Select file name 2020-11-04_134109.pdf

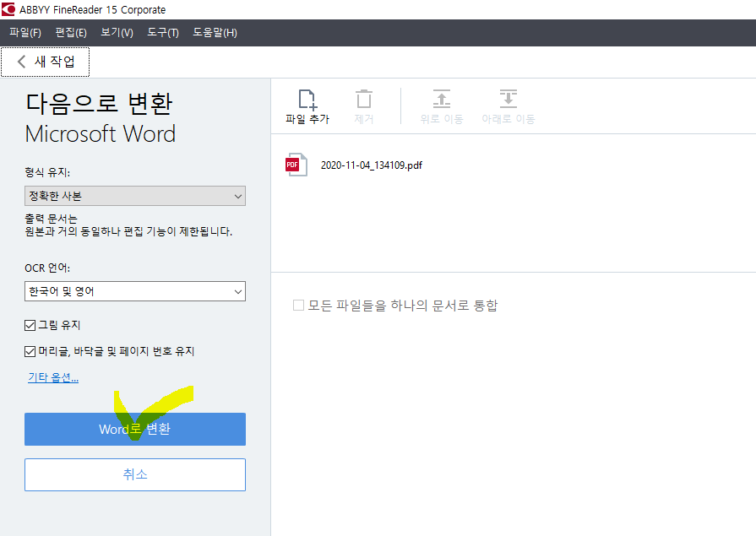click(x=372, y=165)
